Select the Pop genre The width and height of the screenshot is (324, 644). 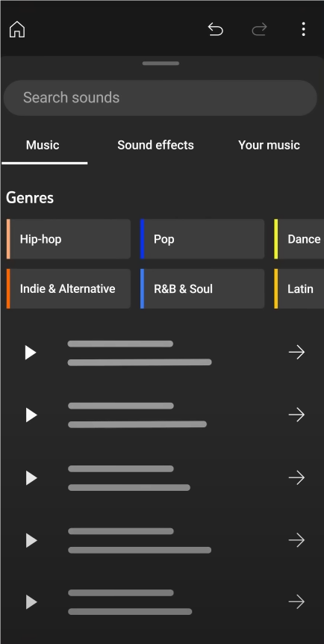point(202,239)
